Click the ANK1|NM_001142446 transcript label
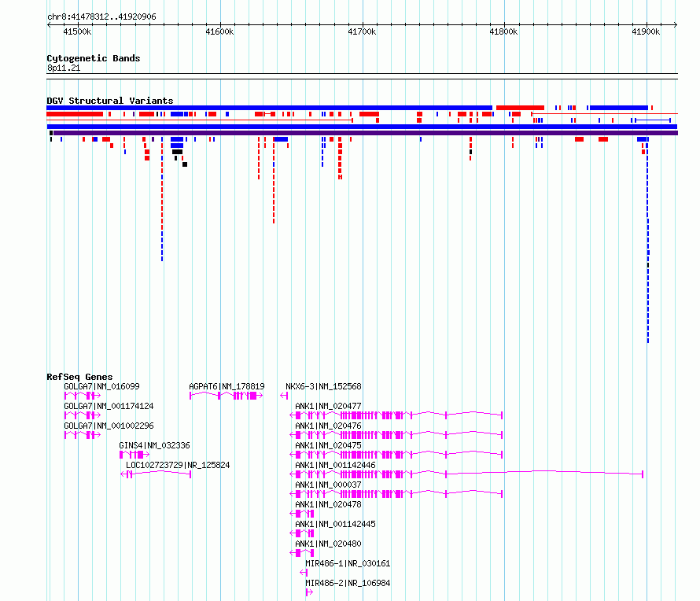The height and width of the screenshot is (601, 700). click(335, 465)
